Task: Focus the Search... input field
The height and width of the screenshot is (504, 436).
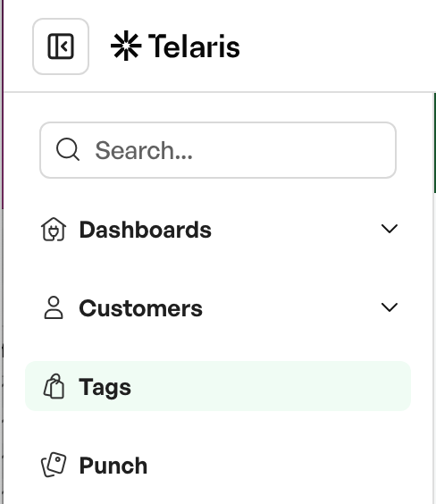Action: (x=218, y=150)
